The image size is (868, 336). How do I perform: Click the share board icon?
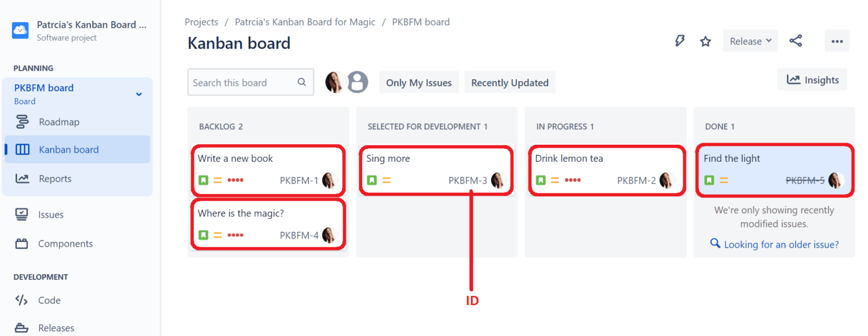coord(796,40)
